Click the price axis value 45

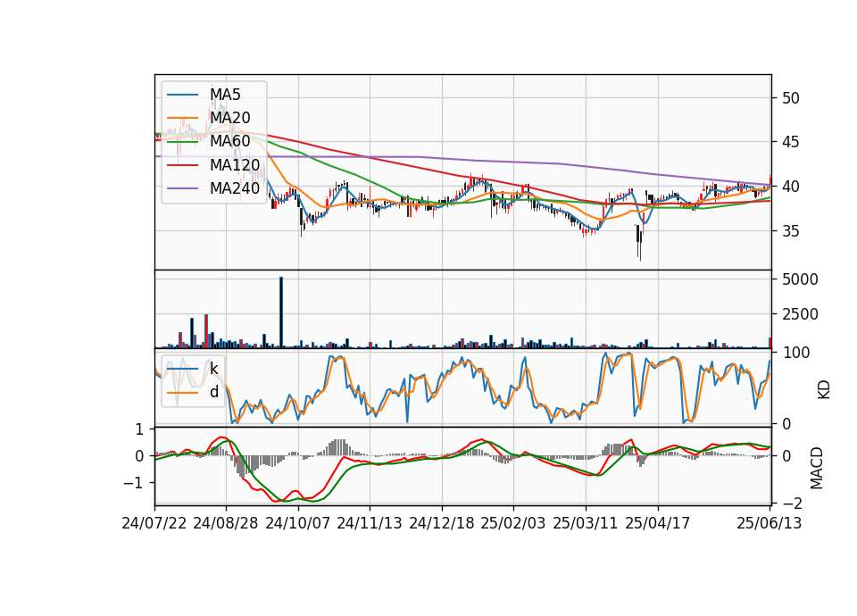tap(791, 142)
